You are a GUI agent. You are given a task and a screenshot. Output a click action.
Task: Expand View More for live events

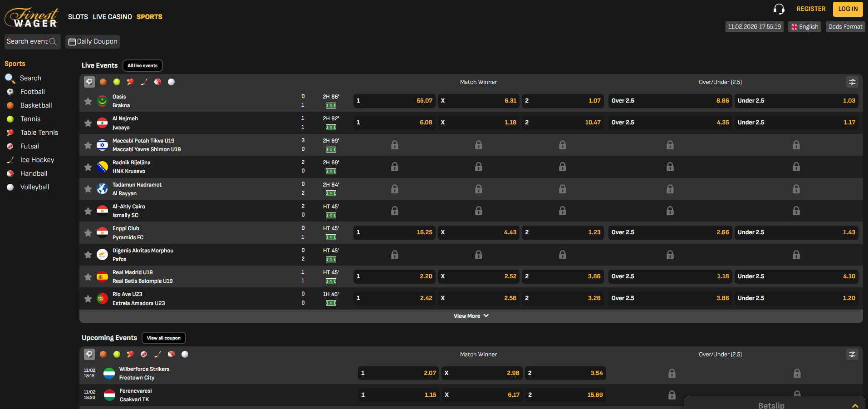471,315
